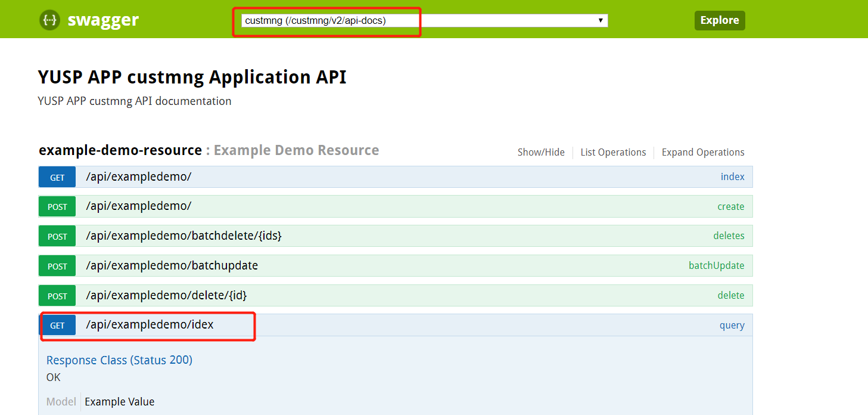Open the custmng api-docs dropdown

pos(424,21)
